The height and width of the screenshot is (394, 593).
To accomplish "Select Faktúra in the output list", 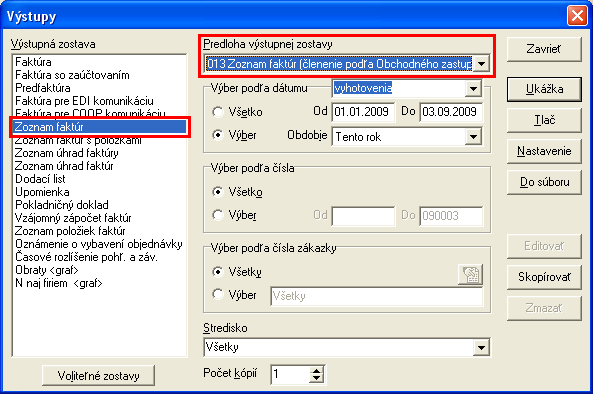I will [99, 62].
